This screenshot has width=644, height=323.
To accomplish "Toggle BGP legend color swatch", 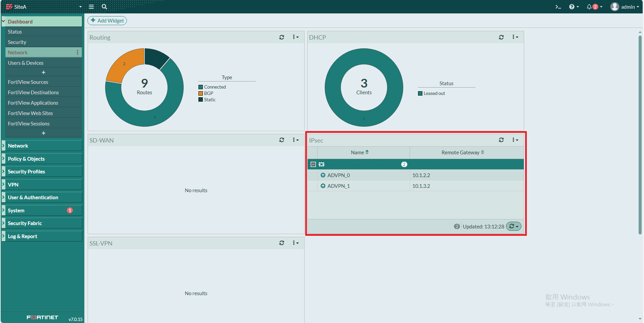I will (200, 93).
